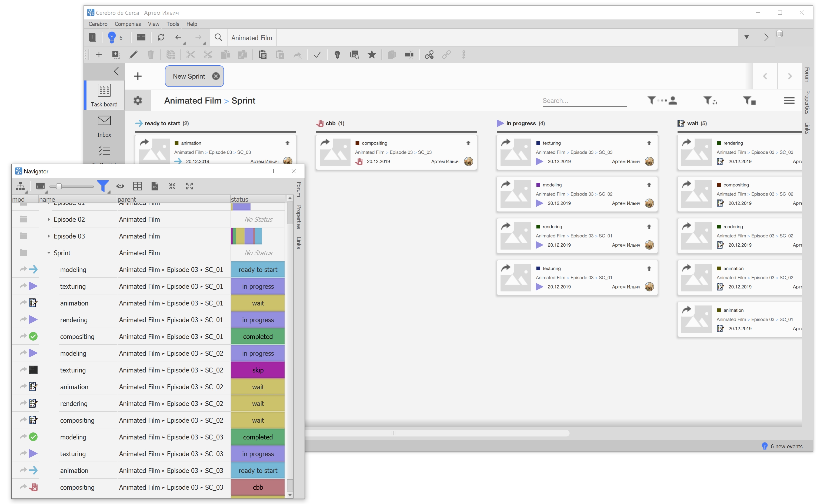Click the trash delete icon
The width and height of the screenshot is (827, 504).
tap(151, 55)
